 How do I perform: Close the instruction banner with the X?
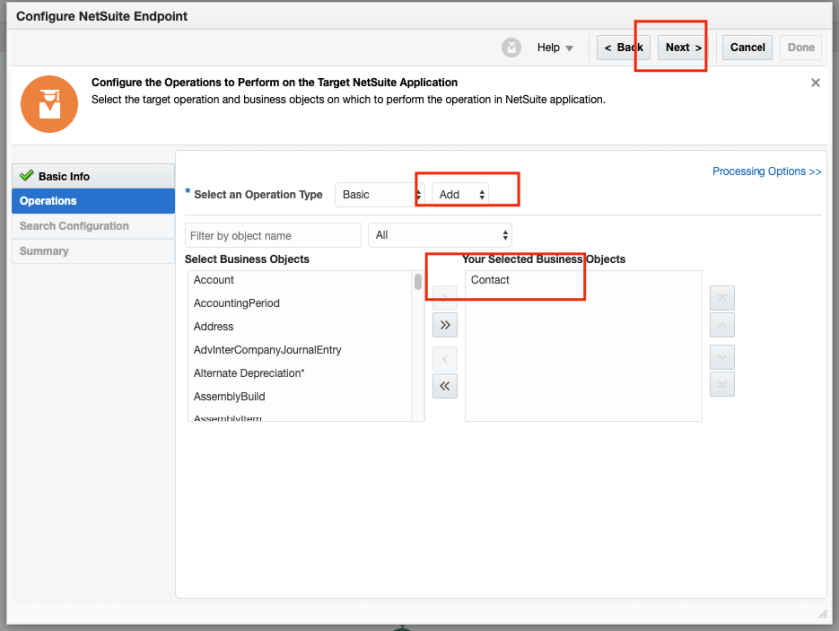(815, 83)
